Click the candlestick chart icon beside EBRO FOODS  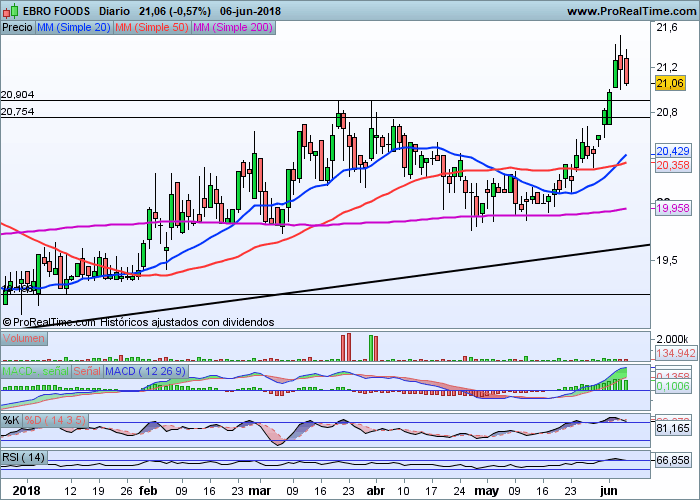pos(11,10)
